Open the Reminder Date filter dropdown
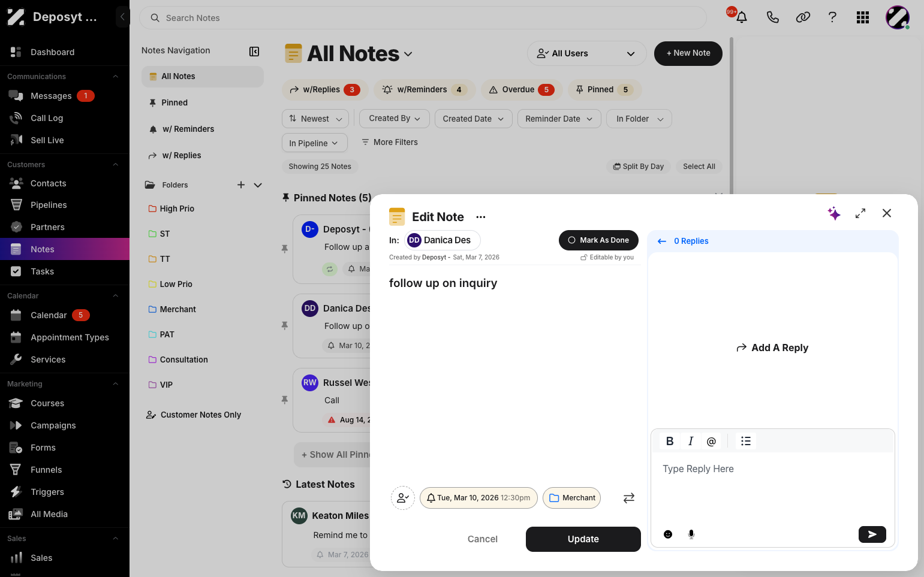 559,119
